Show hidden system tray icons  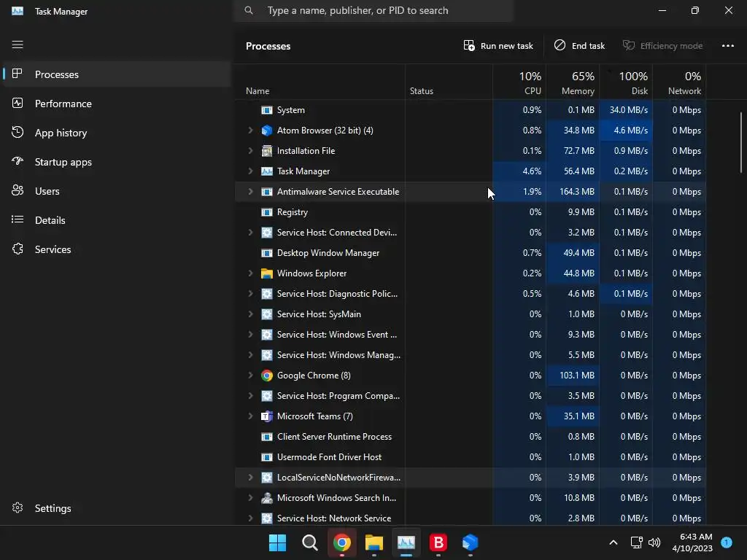click(613, 542)
